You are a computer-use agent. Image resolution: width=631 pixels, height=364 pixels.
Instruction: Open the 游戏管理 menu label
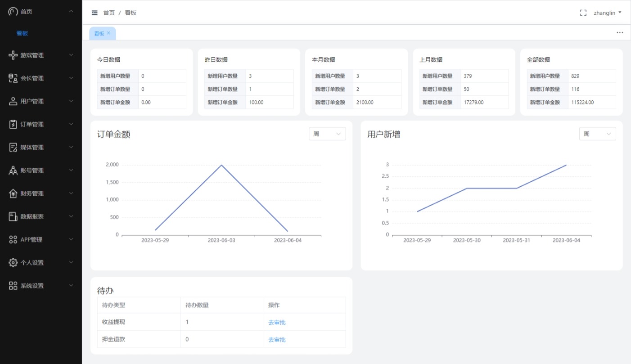[32, 55]
